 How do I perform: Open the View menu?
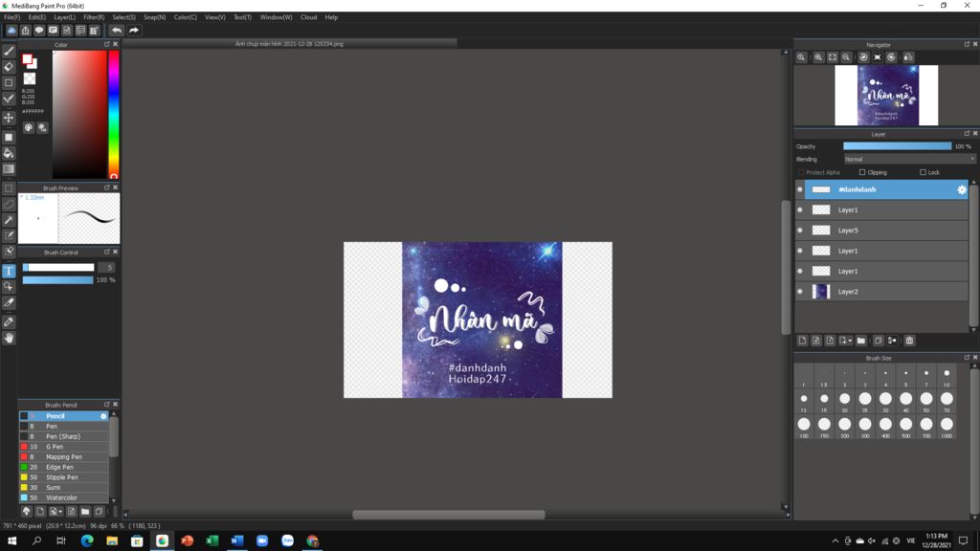pyautogui.click(x=215, y=17)
